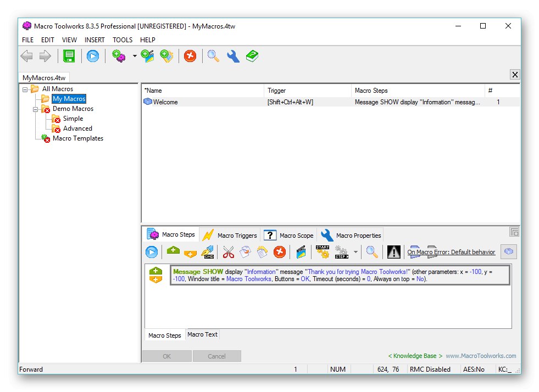Close MyMacros.4tw tab with X button

click(x=515, y=75)
